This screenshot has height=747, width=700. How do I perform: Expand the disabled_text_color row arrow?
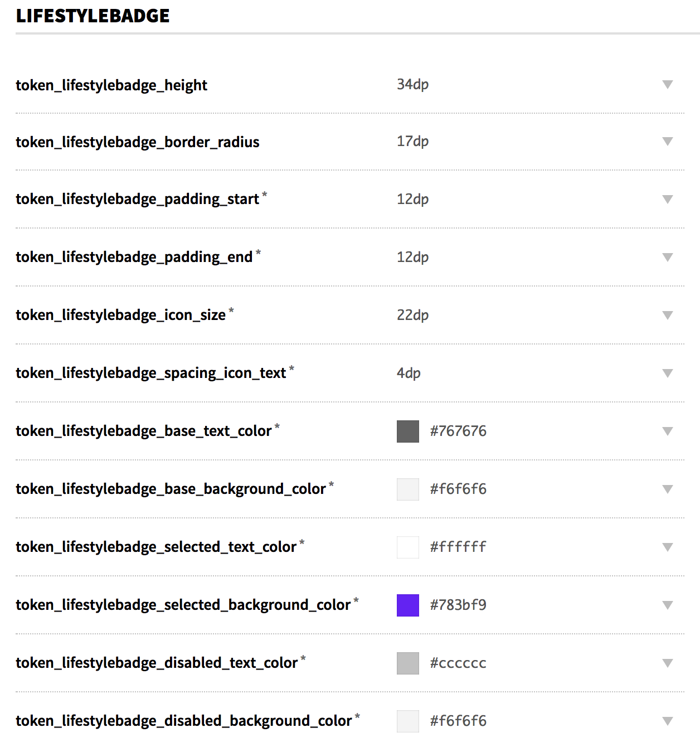click(x=667, y=663)
